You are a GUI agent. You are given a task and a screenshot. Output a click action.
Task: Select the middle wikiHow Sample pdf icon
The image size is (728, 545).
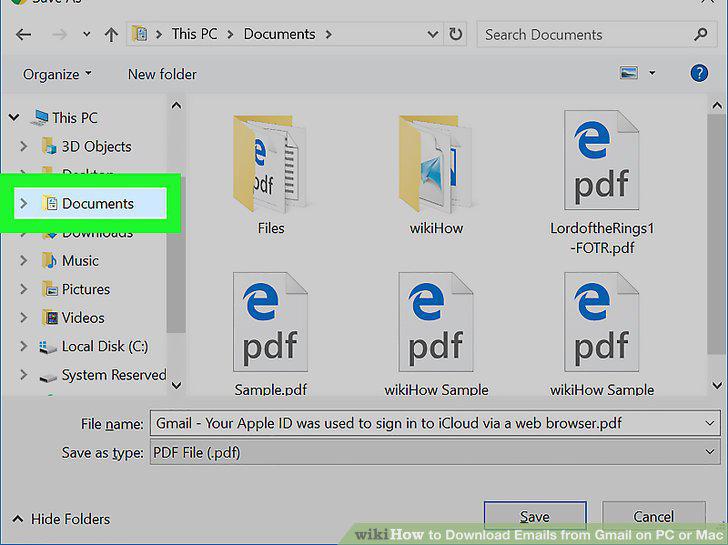pos(436,322)
